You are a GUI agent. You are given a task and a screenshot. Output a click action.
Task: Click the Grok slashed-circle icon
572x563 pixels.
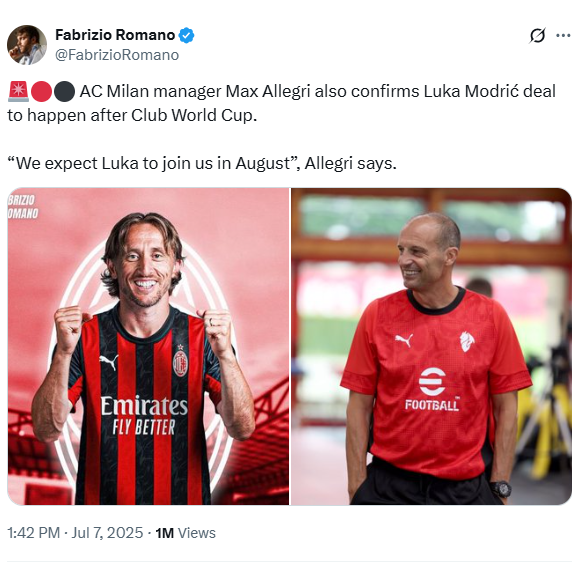tap(537, 35)
